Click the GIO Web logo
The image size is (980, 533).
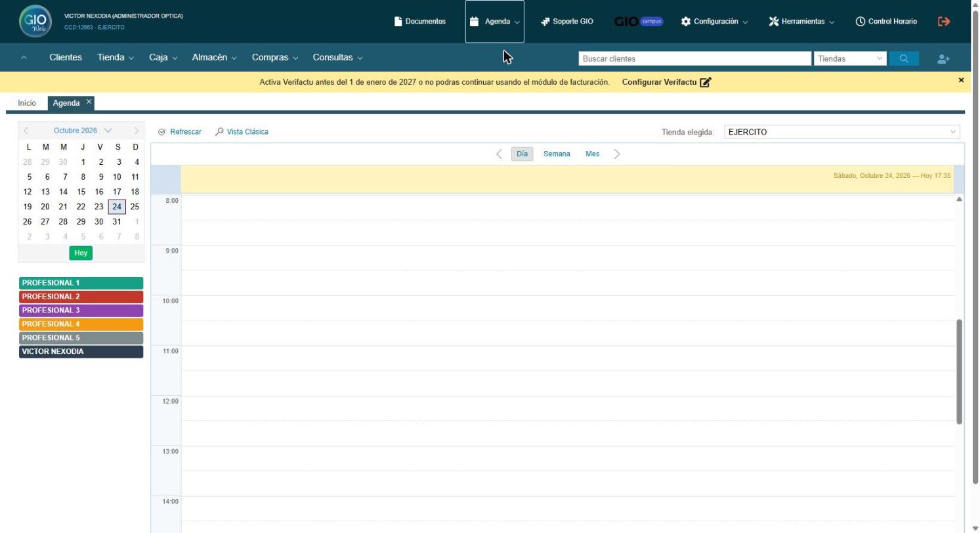tap(35, 22)
